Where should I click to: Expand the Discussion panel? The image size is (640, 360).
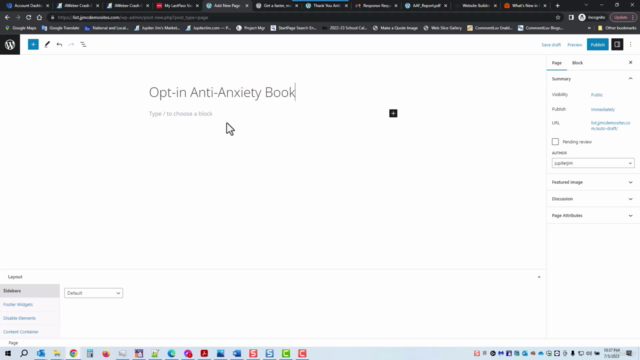coord(593,199)
